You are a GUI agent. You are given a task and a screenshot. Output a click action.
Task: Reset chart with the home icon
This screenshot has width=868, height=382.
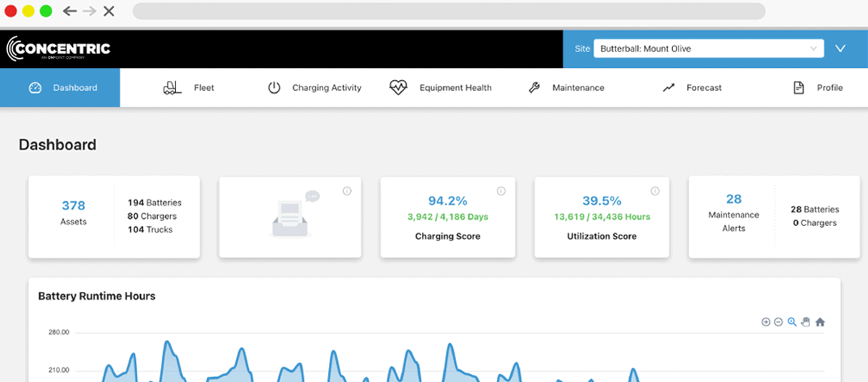(820, 322)
